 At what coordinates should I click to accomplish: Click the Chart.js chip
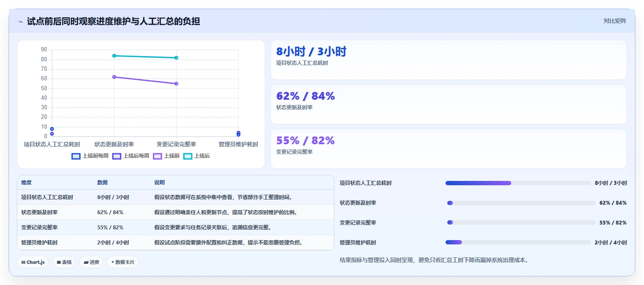(33, 262)
